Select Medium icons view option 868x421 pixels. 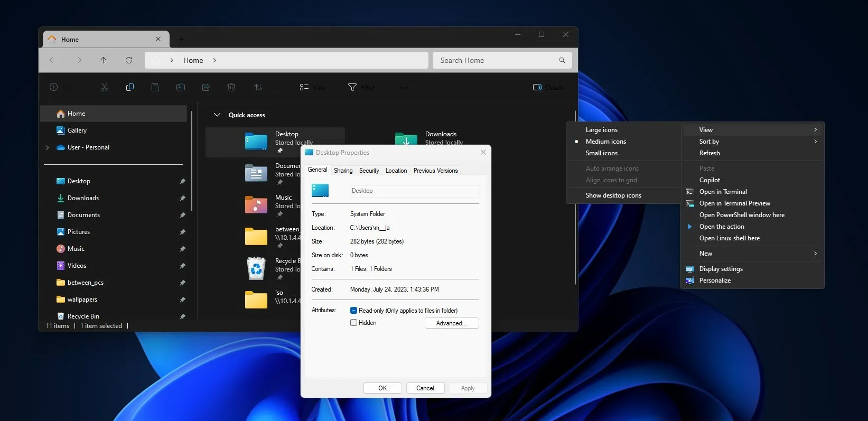tap(605, 142)
